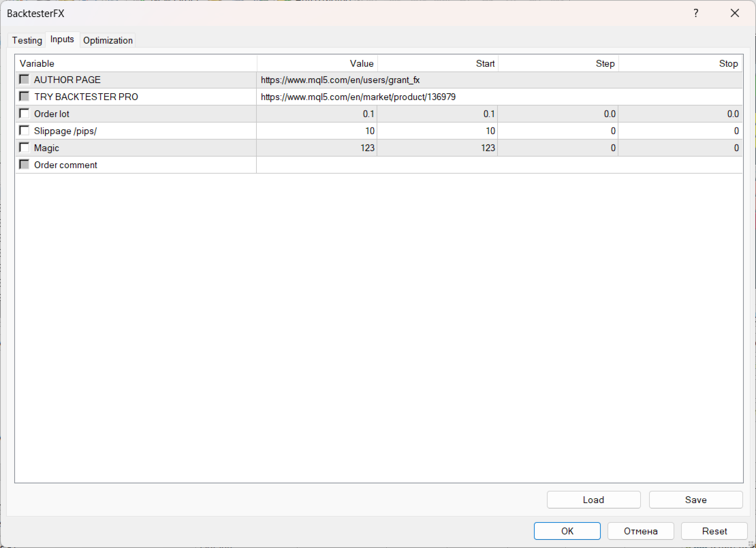Select the Inputs tab
Screen dimensions: 756x548
pyautogui.click(x=62, y=39)
